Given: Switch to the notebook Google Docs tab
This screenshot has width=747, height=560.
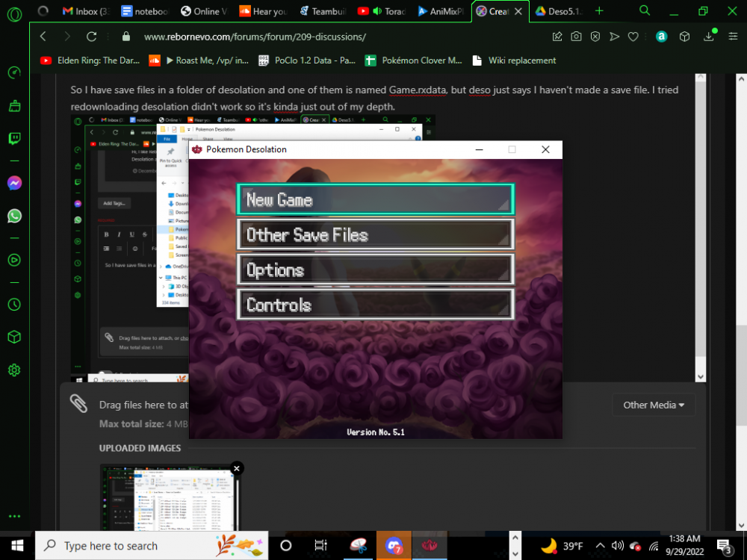Looking at the screenshot, I should [x=145, y=11].
